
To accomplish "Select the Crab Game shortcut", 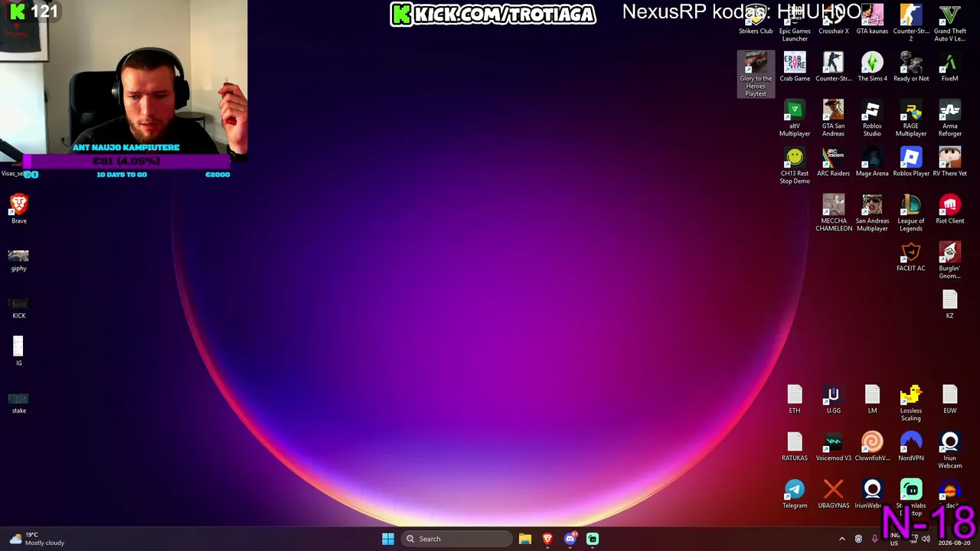I will coord(795,67).
